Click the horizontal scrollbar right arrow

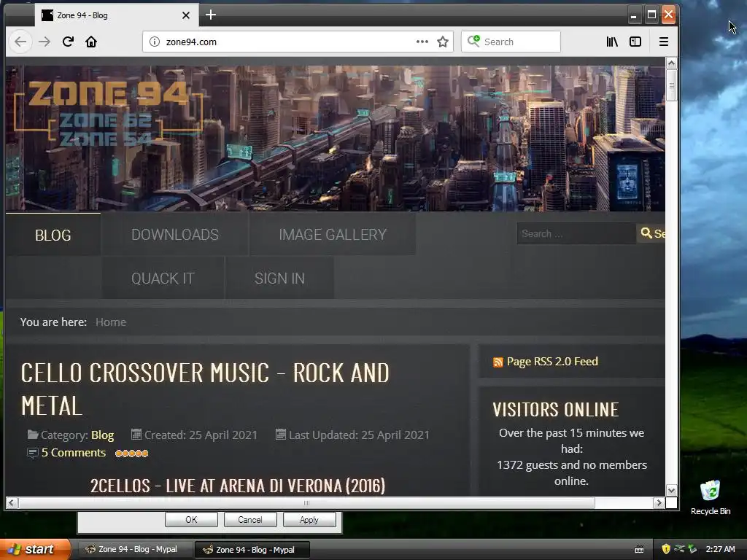pyautogui.click(x=659, y=503)
